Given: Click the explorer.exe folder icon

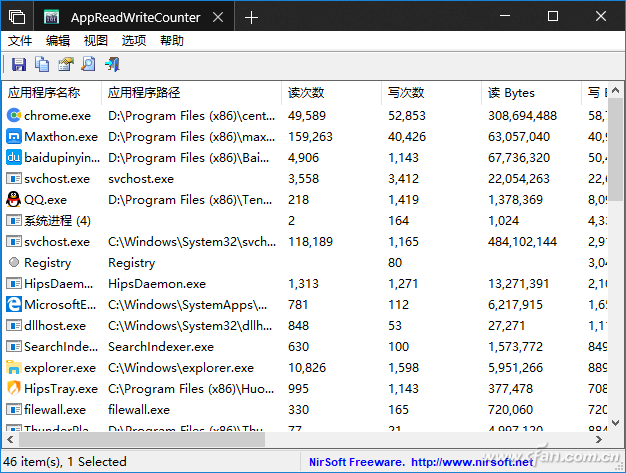Looking at the screenshot, I should (x=14, y=367).
